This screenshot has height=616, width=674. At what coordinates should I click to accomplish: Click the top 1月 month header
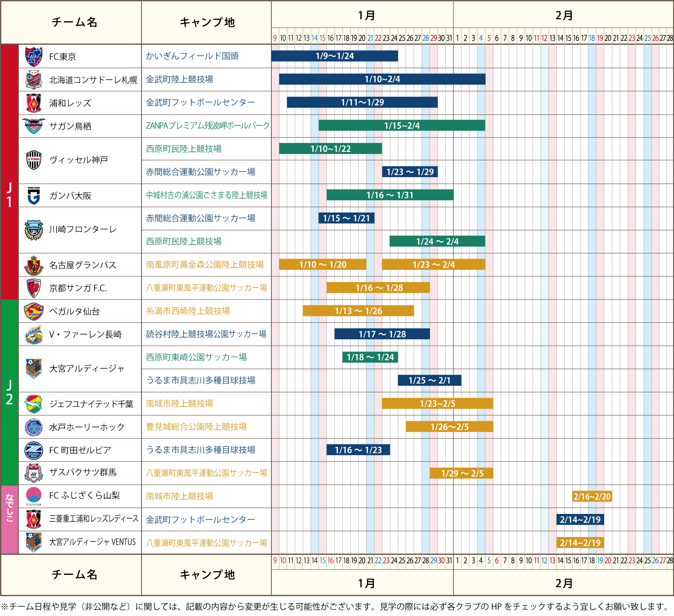pyautogui.click(x=366, y=15)
